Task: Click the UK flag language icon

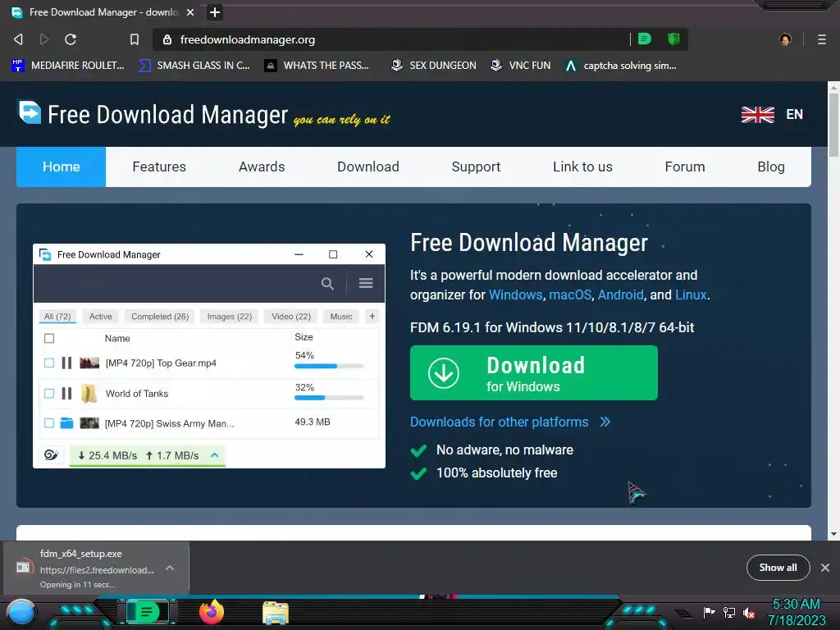Action: click(757, 115)
